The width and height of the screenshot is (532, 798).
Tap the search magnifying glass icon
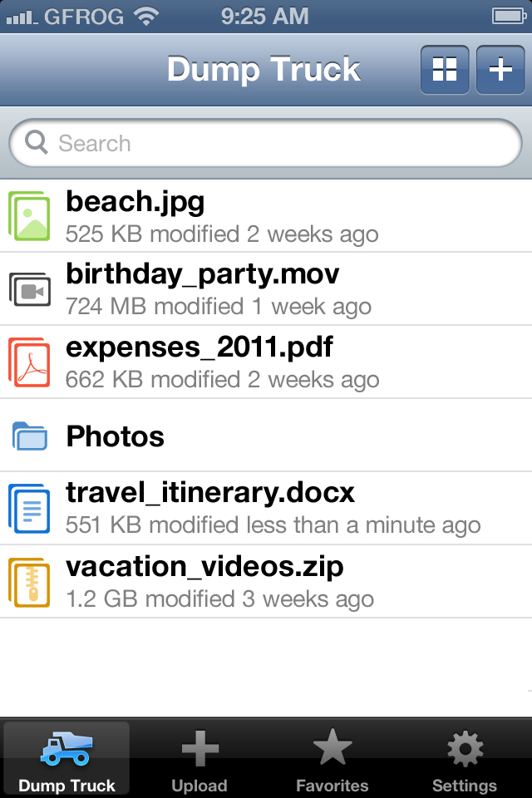point(37,143)
